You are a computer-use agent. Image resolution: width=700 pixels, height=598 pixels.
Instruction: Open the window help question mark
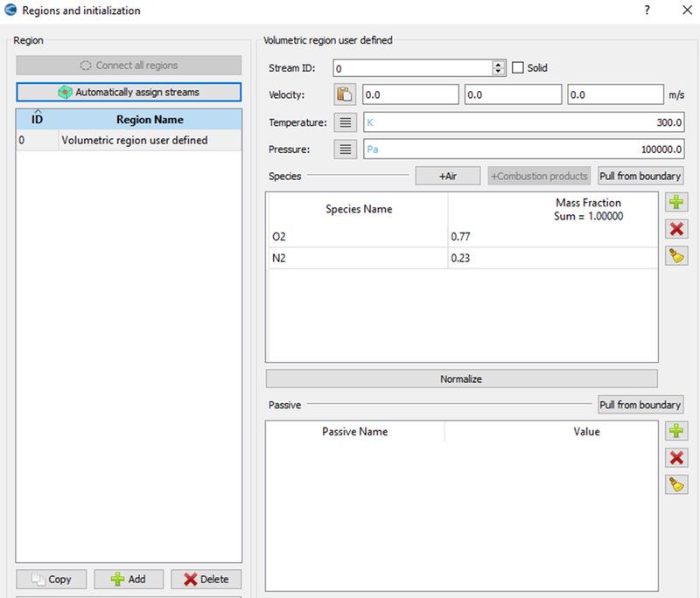click(x=647, y=10)
